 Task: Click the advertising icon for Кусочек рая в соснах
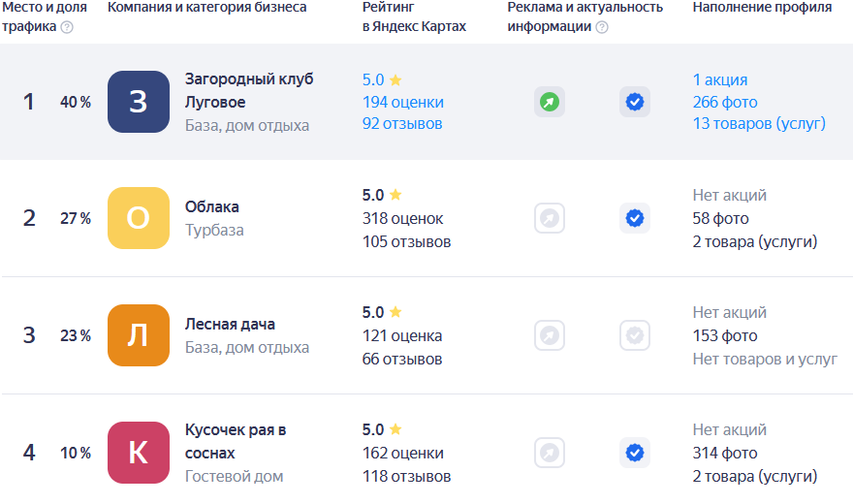[x=550, y=453]
